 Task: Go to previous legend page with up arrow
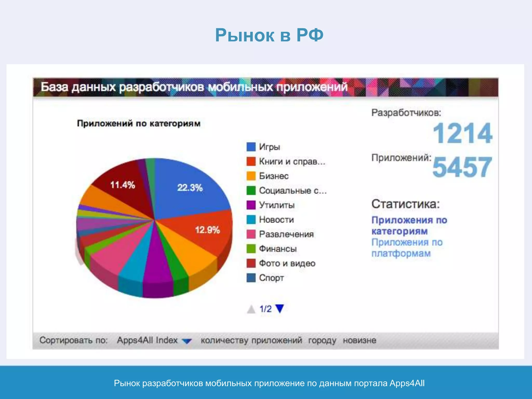(x=251, y=309)
